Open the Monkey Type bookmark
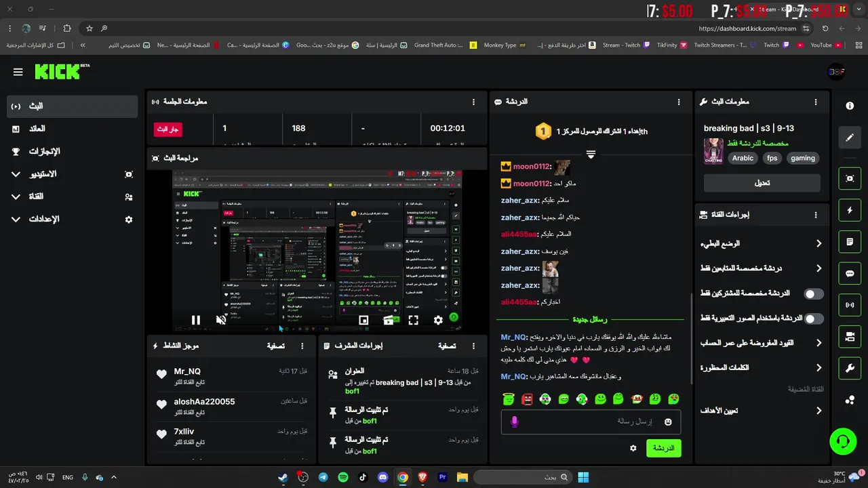Viewport: 868px width, 488px height. click(505, 45)
